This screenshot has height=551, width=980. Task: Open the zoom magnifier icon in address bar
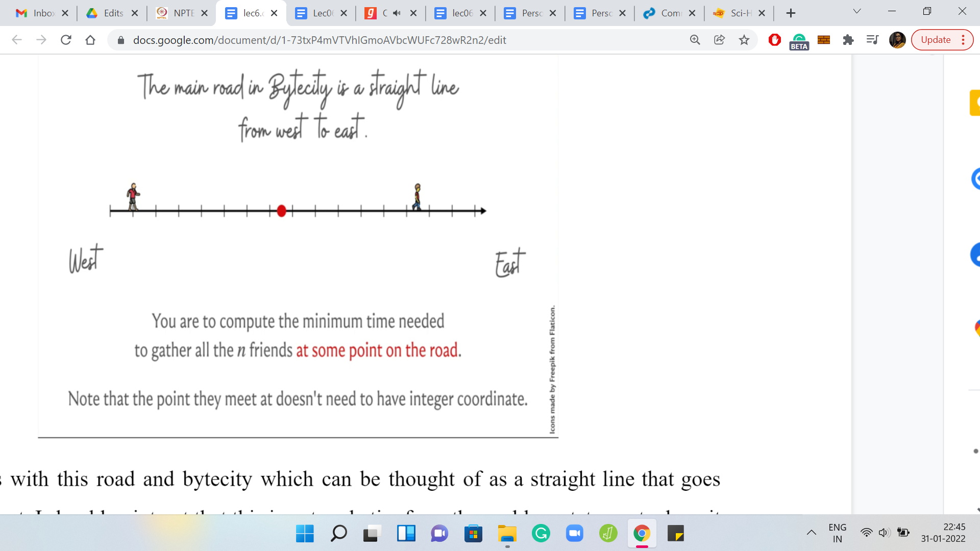point(695,40)
